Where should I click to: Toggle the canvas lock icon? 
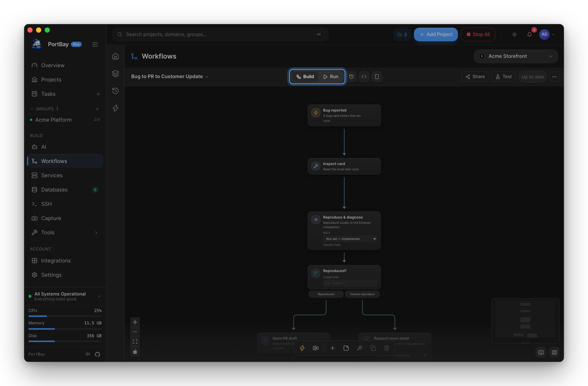135,352
